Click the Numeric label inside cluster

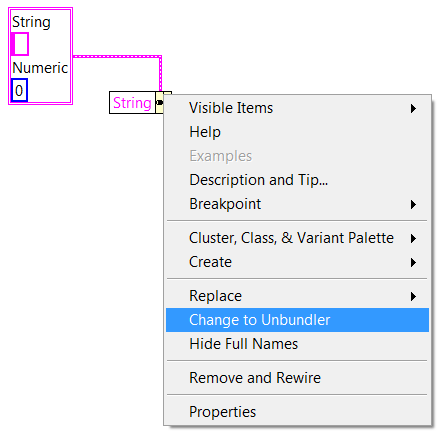pos(40,68)
